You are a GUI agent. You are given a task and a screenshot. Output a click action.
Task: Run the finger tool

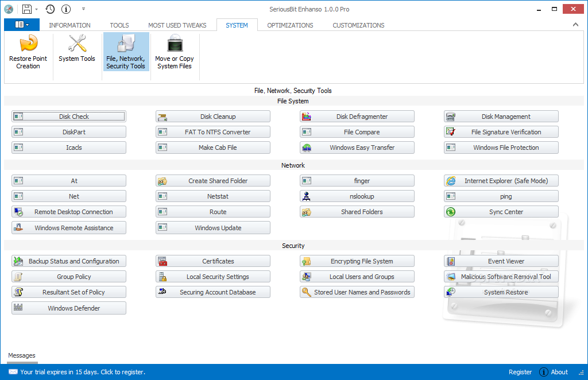click(x=357, y=181)
